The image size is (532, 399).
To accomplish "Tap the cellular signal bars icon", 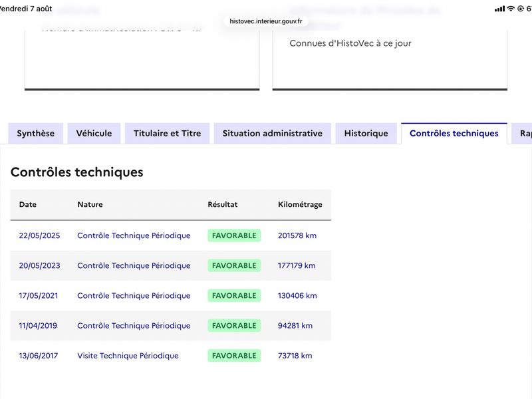I will click(499, 9).
